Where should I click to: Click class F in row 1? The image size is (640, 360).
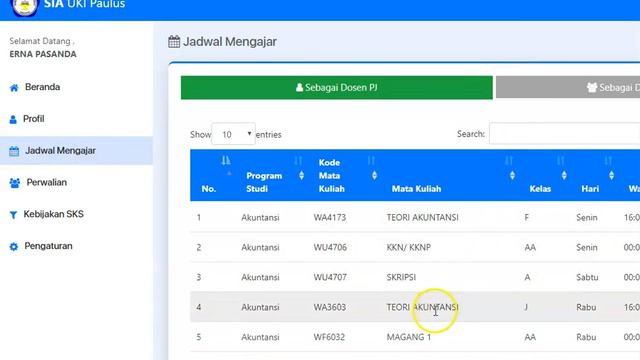527,218
